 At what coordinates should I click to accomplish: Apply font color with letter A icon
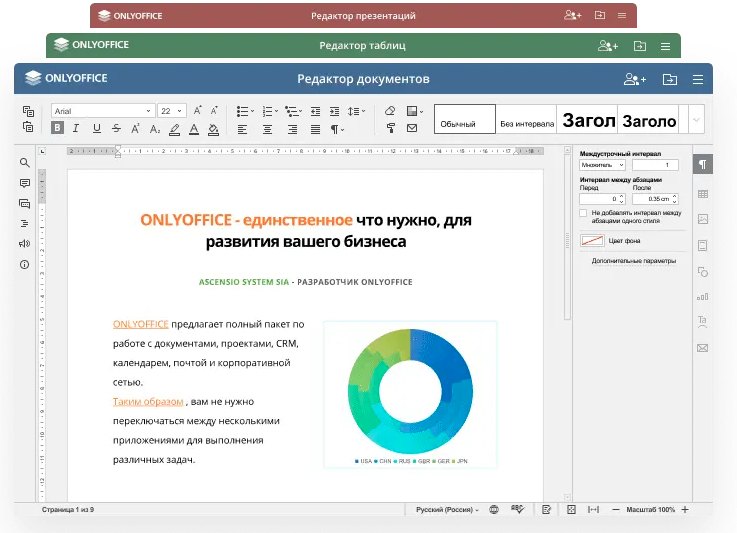click(x=194, y=129)
